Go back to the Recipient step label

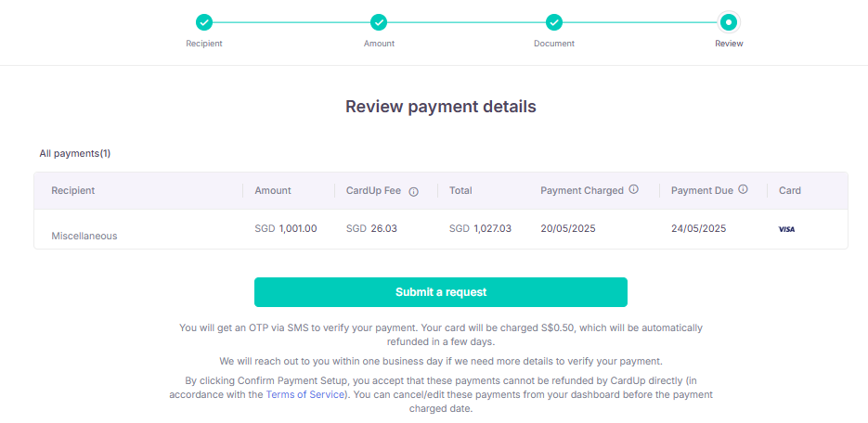[204, 44]
